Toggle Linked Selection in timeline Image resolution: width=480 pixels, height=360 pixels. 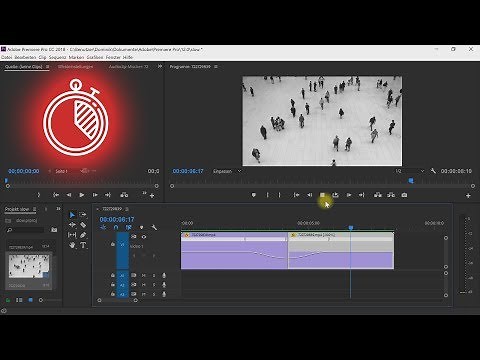(x=128, y=227)
